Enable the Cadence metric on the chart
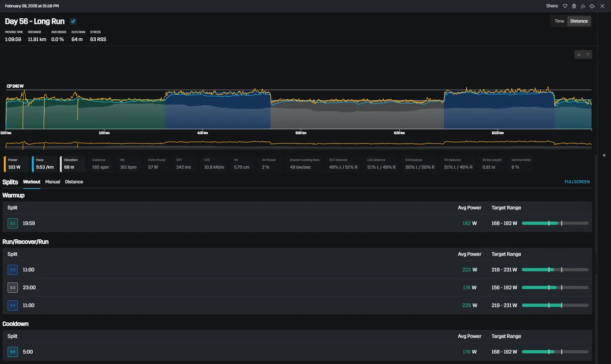611x364 pixels. [101, 163]
